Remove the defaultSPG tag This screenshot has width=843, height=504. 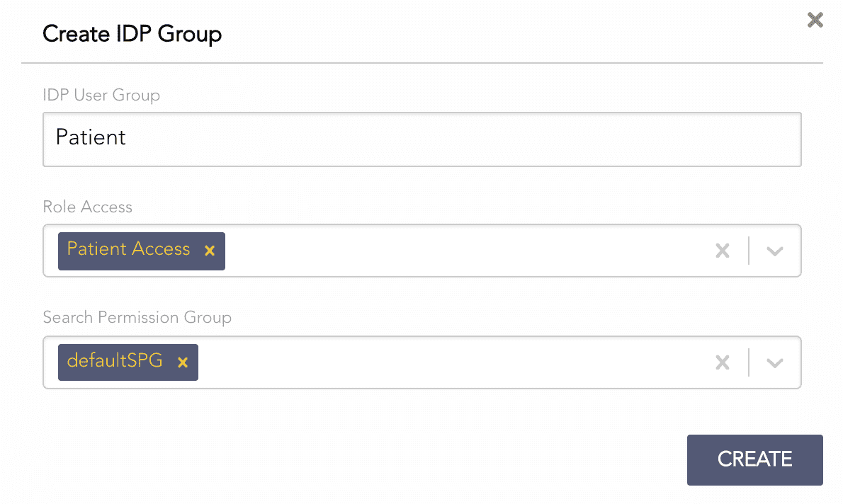tap(183, 362)
